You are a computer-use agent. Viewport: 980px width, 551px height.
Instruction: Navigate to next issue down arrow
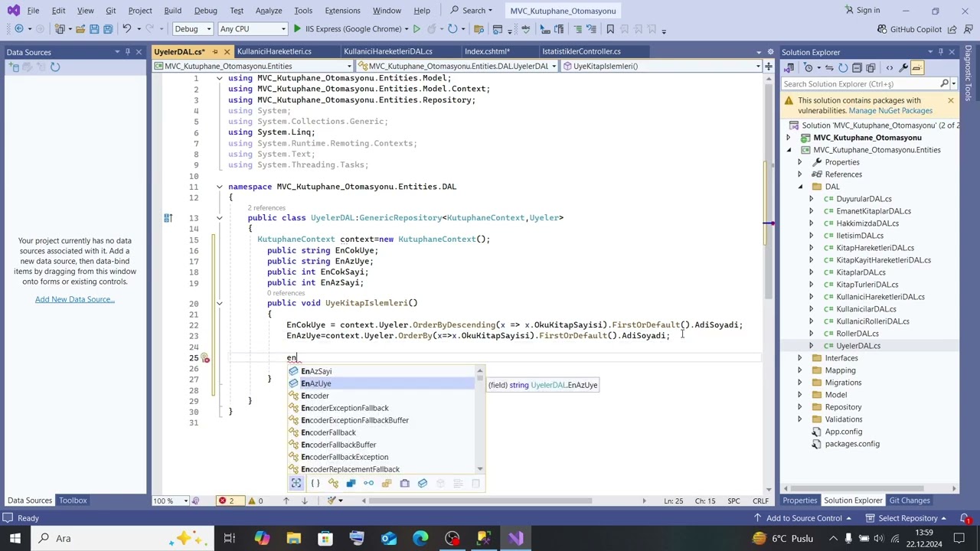(304, 500)
